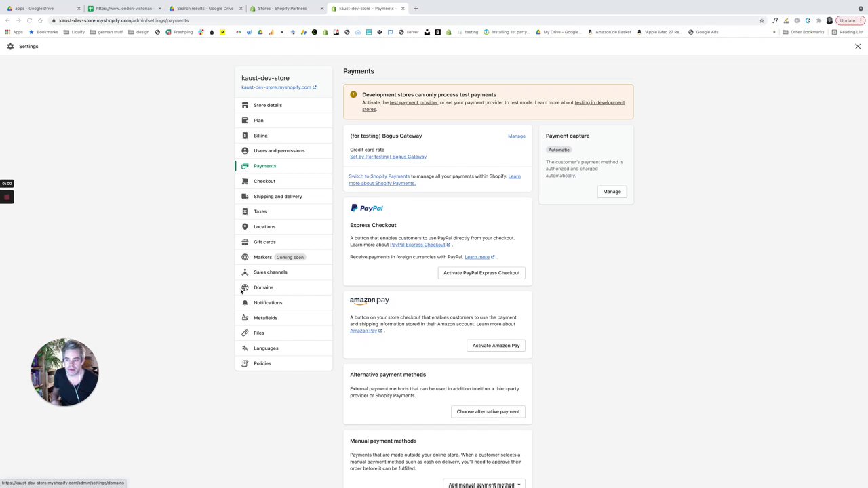Click Manage under Payment capture
Image resolution: width=868 pixels, height=488 pixels.
coord(612,192)
